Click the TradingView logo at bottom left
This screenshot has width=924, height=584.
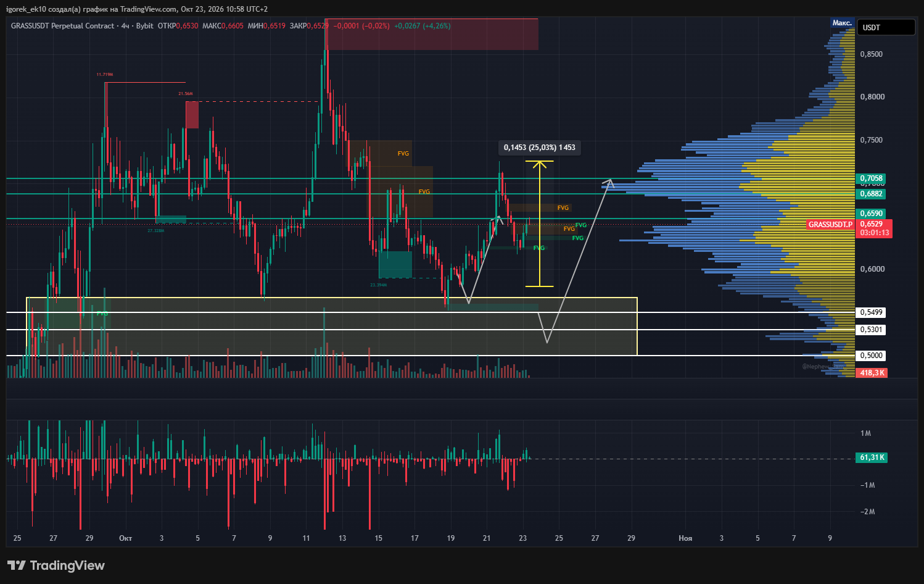tap(56, 565)
